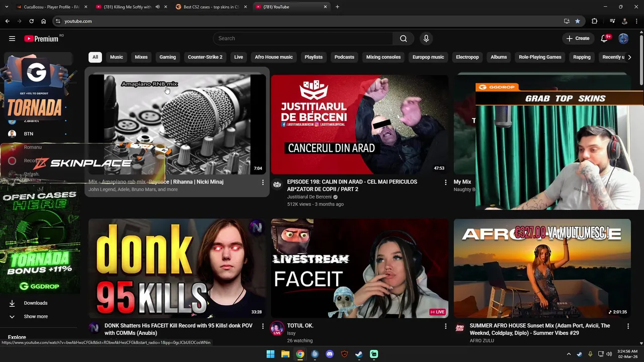This screenshot has width=644, height=362.
Task: Expand sidebar with Show more
Action: 36,317
